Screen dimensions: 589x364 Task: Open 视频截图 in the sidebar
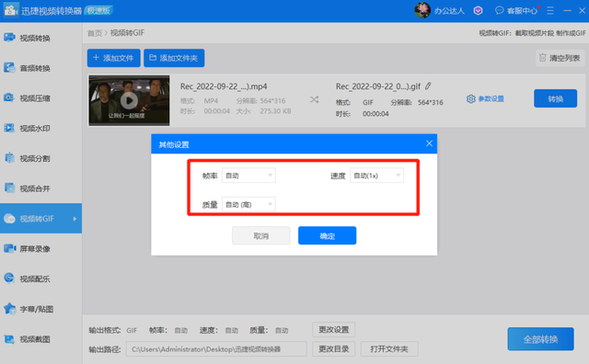(x=40, y=339)
